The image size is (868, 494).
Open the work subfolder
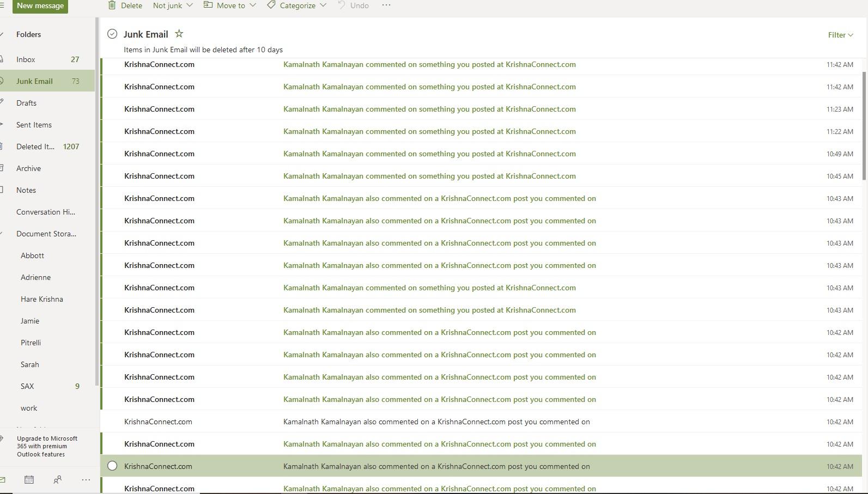[x=47, y=408]
